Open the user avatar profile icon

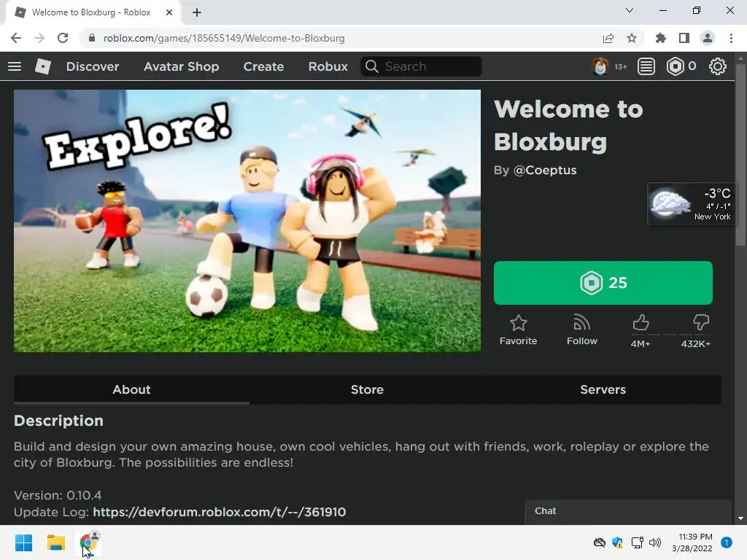[600, 66]
